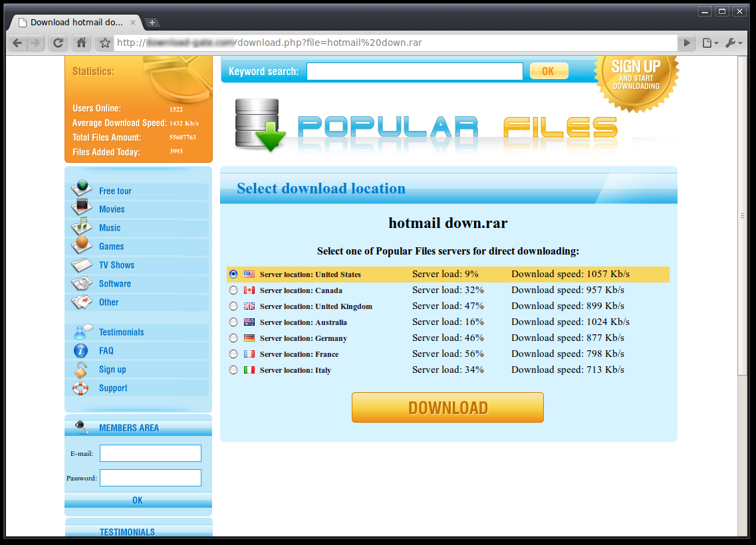Click the database download logo icon

point(259,124)
